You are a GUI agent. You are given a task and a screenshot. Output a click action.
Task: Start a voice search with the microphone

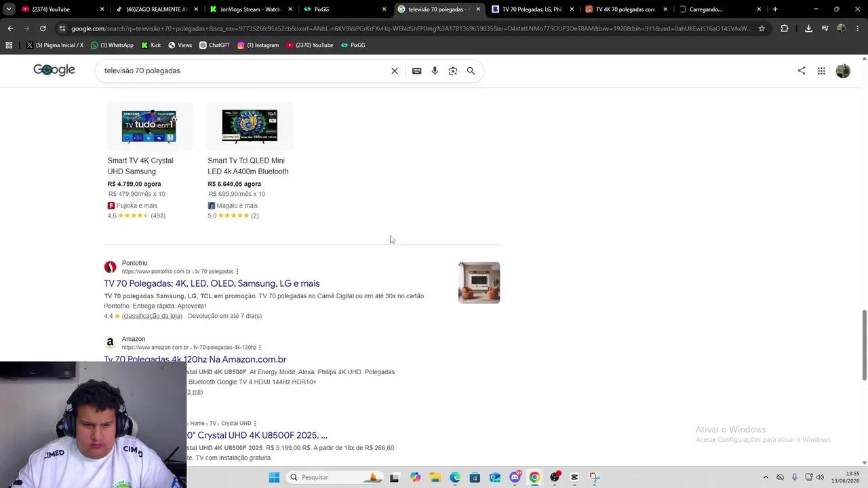[x=435, y=70]
